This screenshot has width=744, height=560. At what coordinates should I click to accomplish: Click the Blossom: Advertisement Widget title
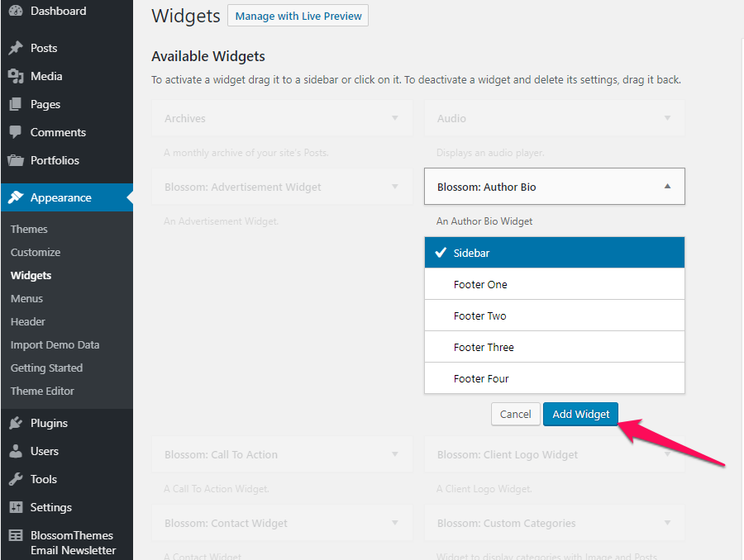243,187
